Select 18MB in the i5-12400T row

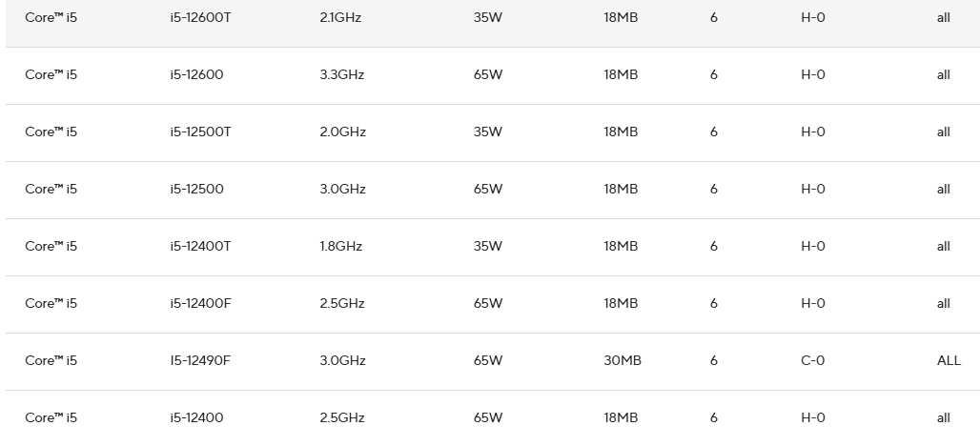pyautogui.click(x=620, y=247)
